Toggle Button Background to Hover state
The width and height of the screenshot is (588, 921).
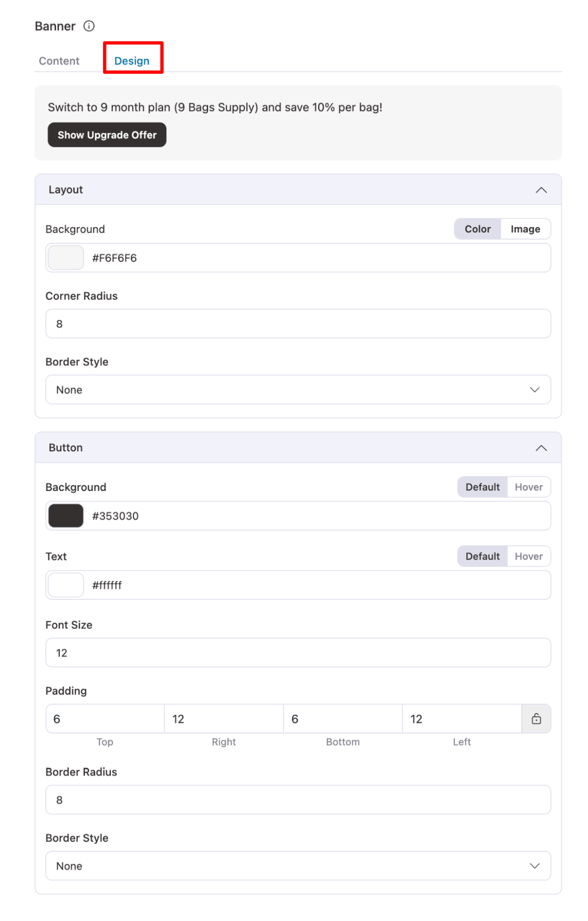pyautogui.click(x=528, y=487)
